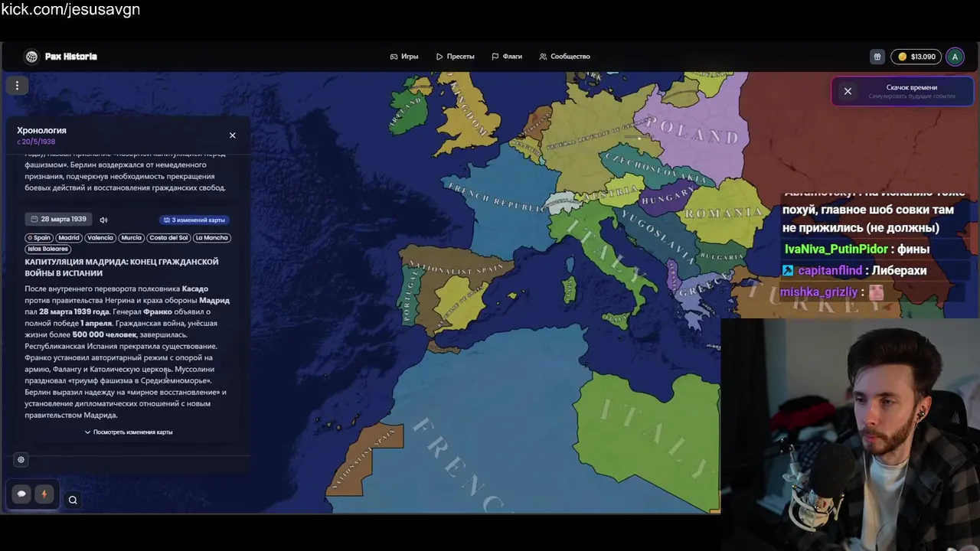980x551 pixels.
Task: Play audio for the 28 марта 1939 entry
Action: tap(103, 220)
